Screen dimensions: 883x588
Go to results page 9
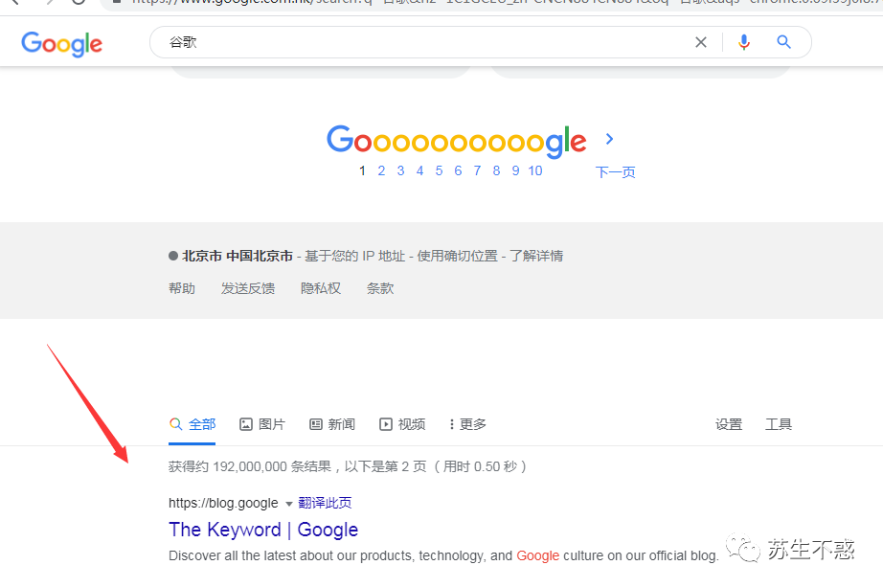tap(515, 170)
